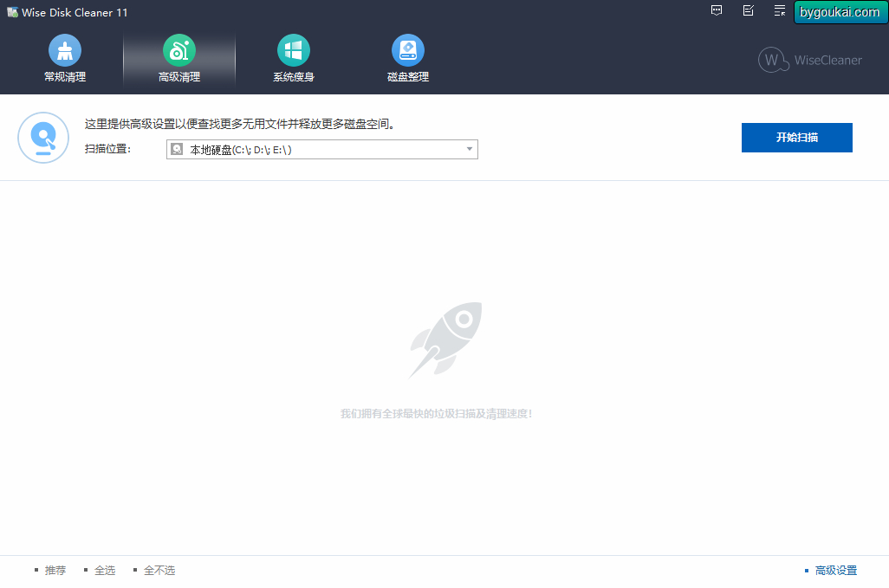Click the large disk scan icon
889x588 pixels.
(43, 138)
